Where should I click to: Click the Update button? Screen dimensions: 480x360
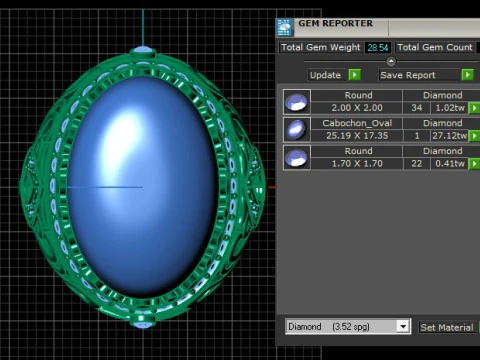click(x=325, y=75)
